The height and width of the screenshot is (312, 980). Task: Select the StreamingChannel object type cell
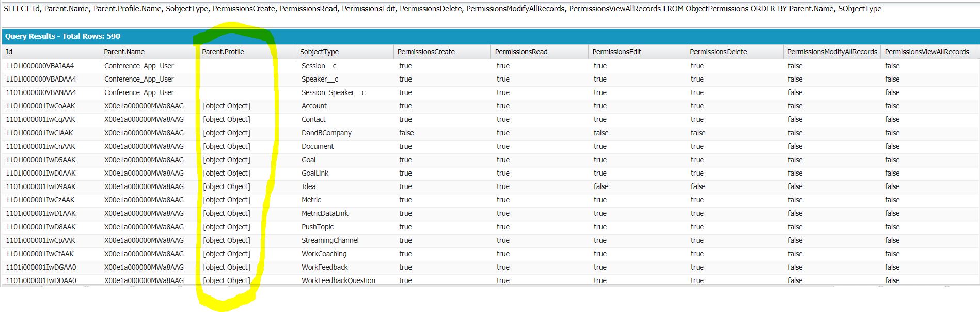point(330,240)
